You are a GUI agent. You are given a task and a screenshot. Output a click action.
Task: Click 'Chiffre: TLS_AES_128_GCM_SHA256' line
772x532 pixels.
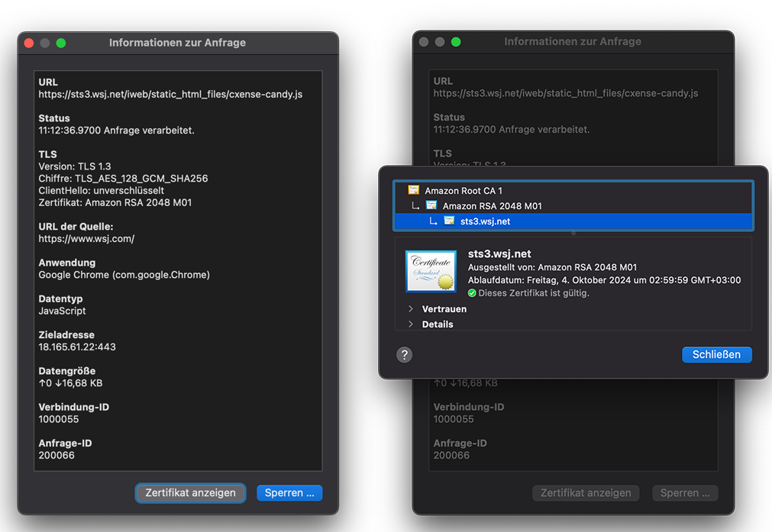coord(123,178)
